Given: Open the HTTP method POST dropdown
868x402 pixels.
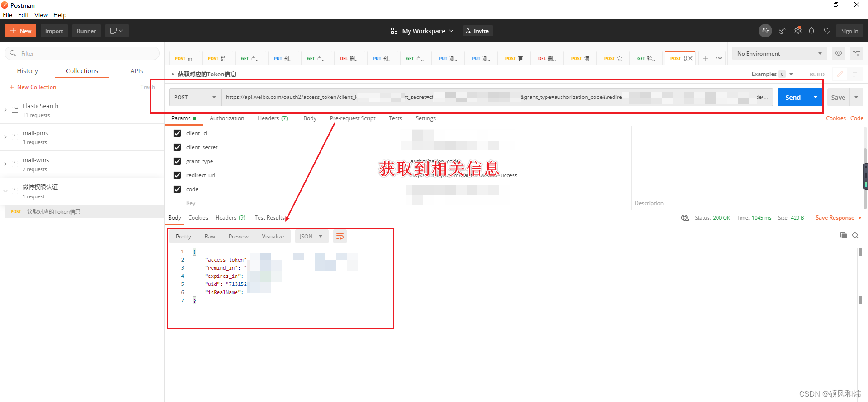Looking at the screenshot, I should click(195, 97).
